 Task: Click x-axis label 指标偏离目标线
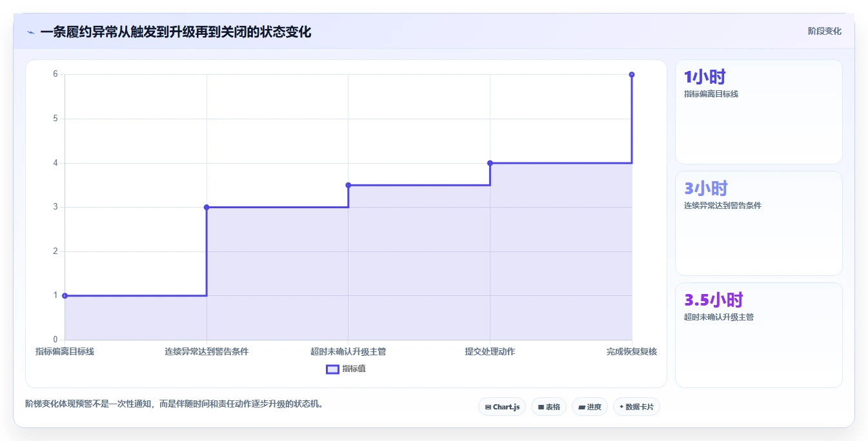coord(65,351)
